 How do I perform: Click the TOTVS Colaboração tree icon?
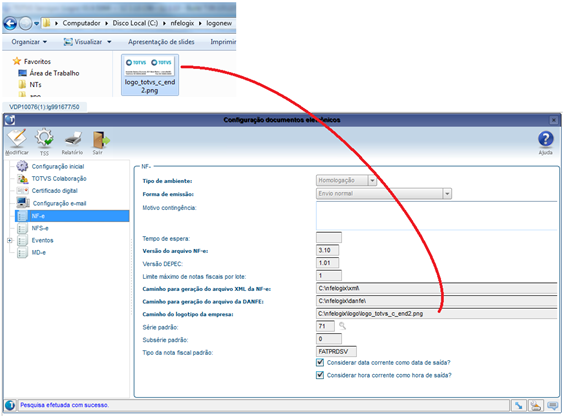click(22, 179)
